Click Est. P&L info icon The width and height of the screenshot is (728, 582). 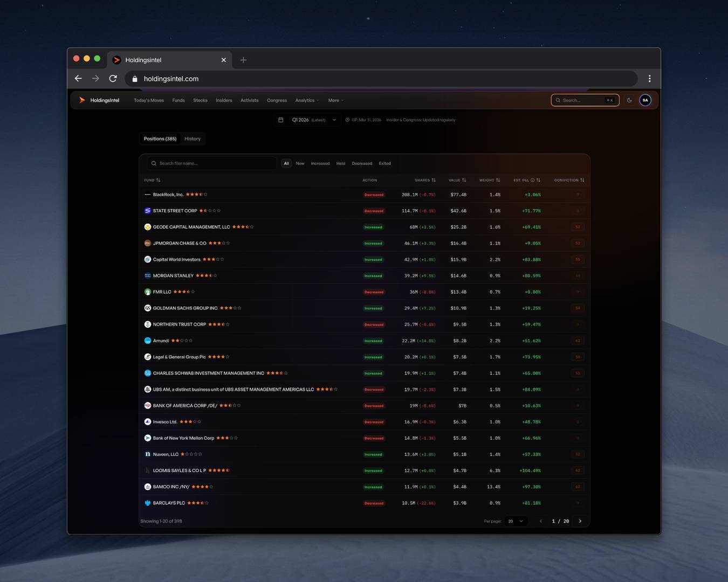pyautogui.click(x=532, y=180)
